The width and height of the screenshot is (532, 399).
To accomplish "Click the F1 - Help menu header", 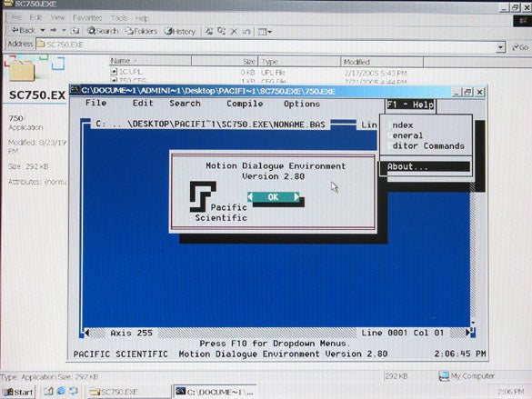I will [x=410, y=105].
